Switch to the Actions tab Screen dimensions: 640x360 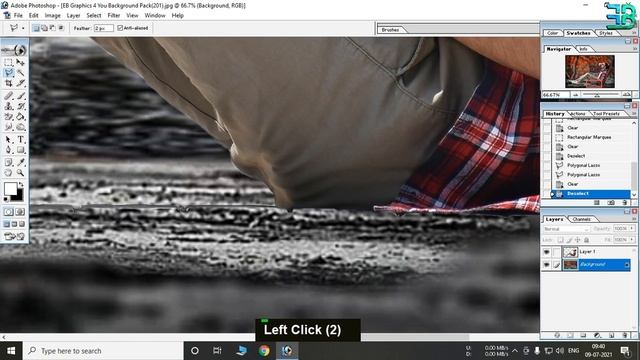(x=577, y=114)
